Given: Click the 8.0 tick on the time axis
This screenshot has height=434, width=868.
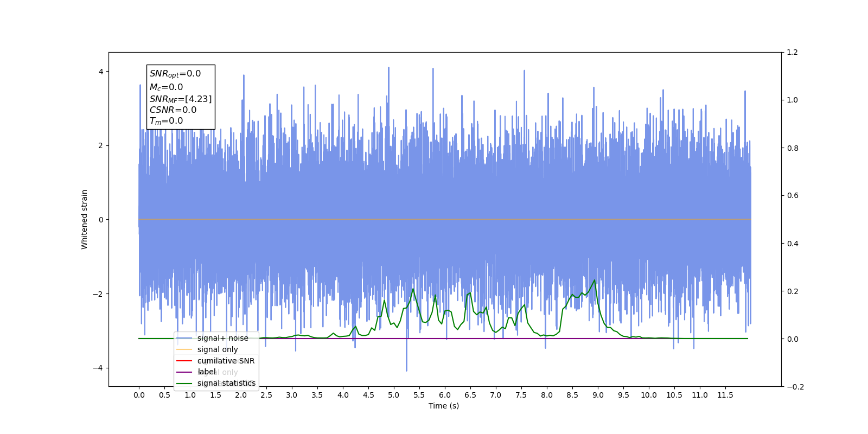Looking at the screenshot, I should [547, 395].
